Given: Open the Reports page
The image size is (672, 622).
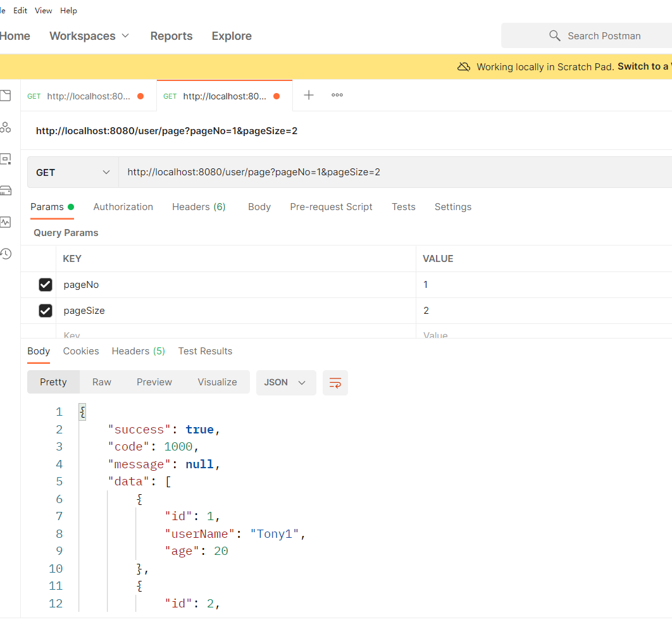Looking at the screenshot, I should 171,36.
